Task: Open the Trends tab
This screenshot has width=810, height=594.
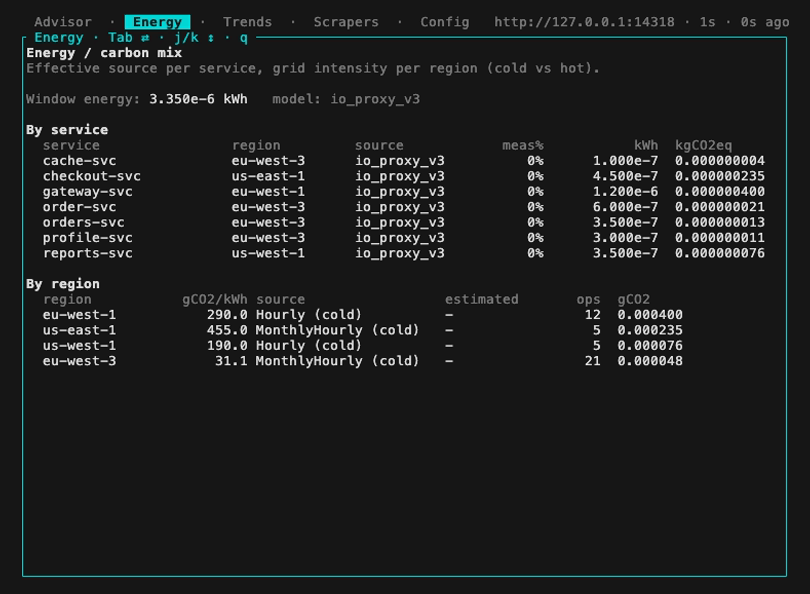Action: pyautogui.click(x=247, y=22)
